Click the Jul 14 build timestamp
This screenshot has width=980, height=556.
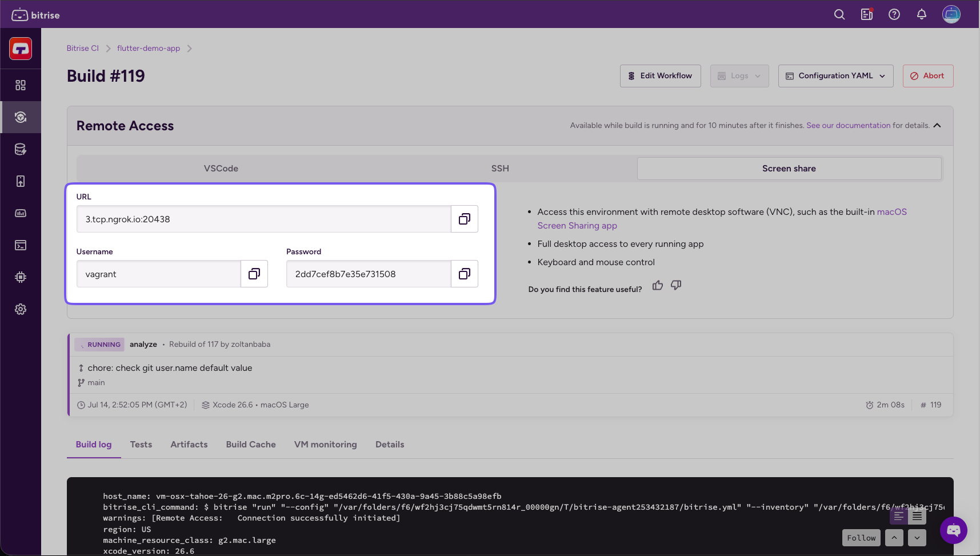132,405
